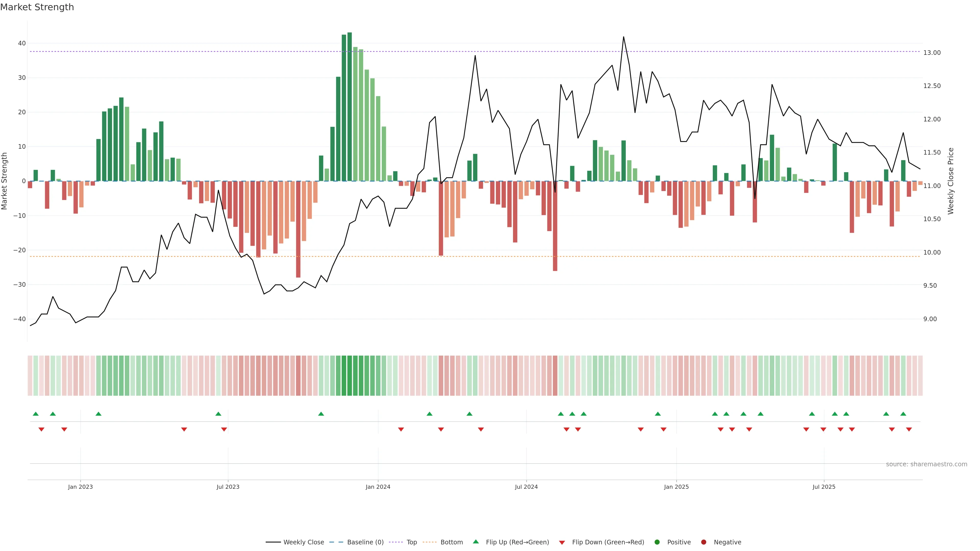Select the Flip Up marker just after Jan 2023
The image size is (980, 551).
pos(99,414)
